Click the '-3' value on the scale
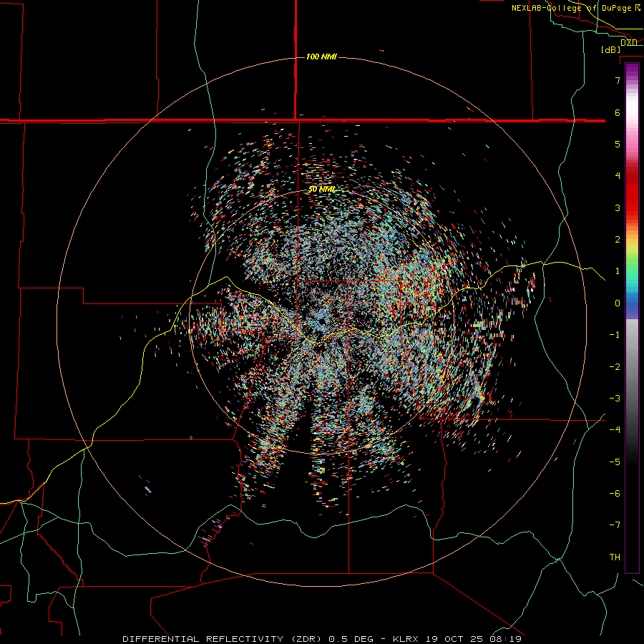Screen dimensions: 644x644 point(615,399)
